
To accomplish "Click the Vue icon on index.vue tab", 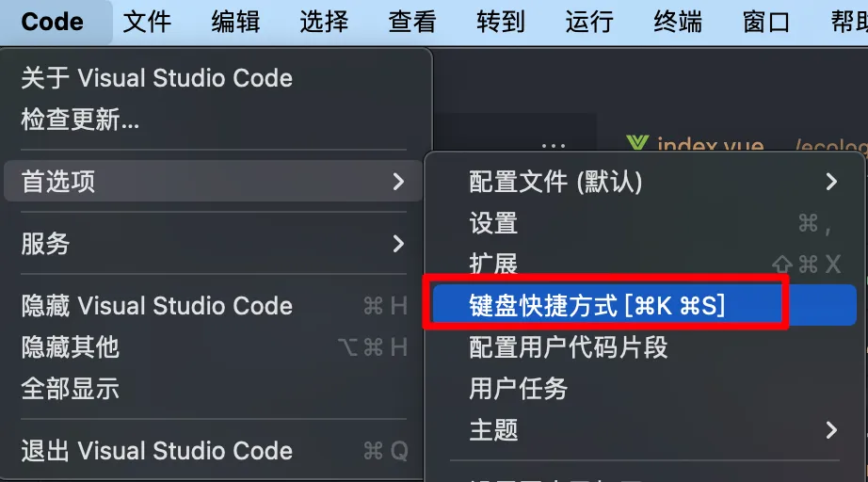I will tap(637, 143).
